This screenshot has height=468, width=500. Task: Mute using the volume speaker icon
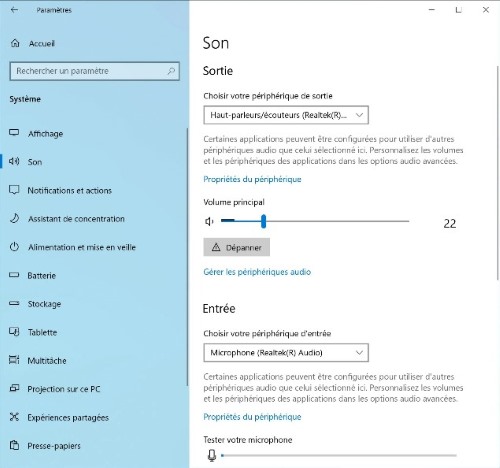[209, 221]
